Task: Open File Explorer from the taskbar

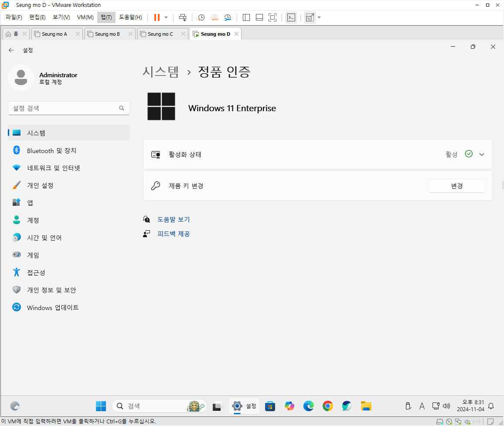Action: coord(366,406)
